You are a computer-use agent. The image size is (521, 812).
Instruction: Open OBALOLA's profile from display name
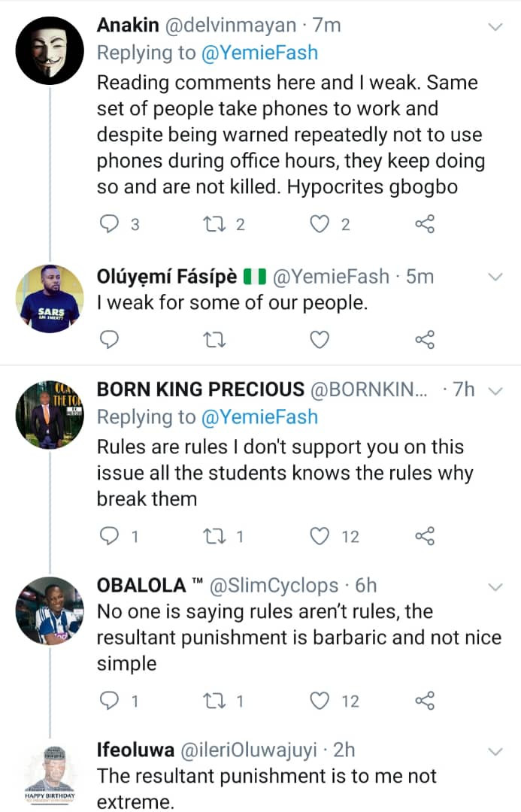pyautogui.click(x=141, y=585)
